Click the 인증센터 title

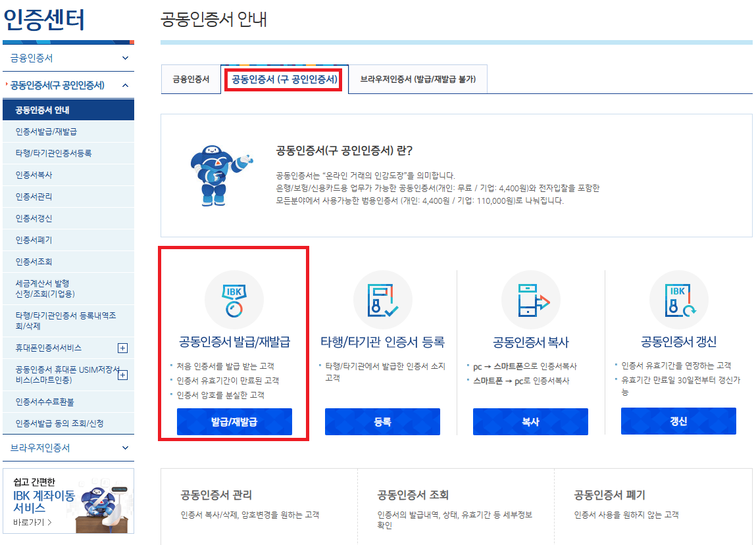[44, 20]
